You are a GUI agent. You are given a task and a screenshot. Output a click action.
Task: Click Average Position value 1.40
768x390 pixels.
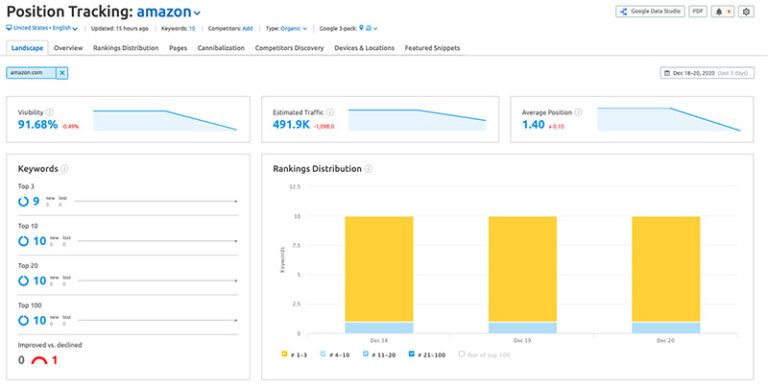click(x=533, y=125)
